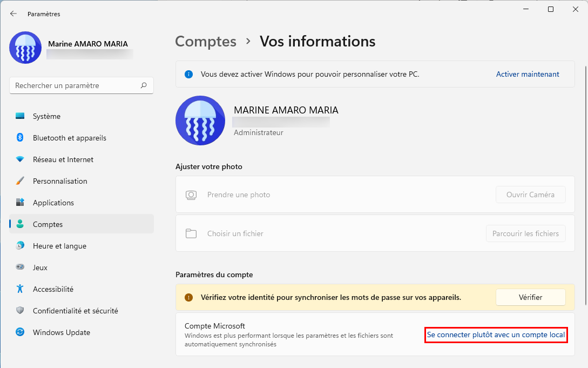Viewport: 588px width, 368px height.
Task: Go to Réseau et Internet
Action: [82, 159]
